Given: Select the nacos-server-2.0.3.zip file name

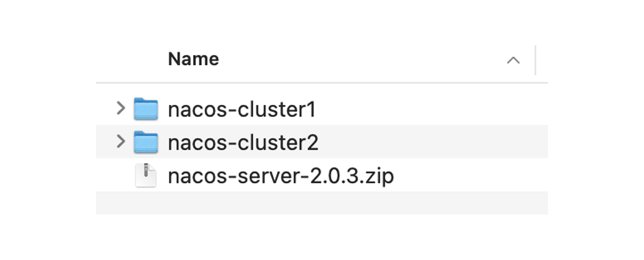Looking at the screenshot, I should coord(281,176).
